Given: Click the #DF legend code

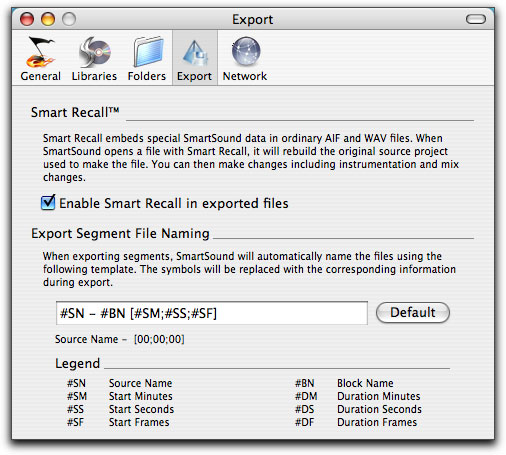Looking at the screenshot, I should [304, 422].
